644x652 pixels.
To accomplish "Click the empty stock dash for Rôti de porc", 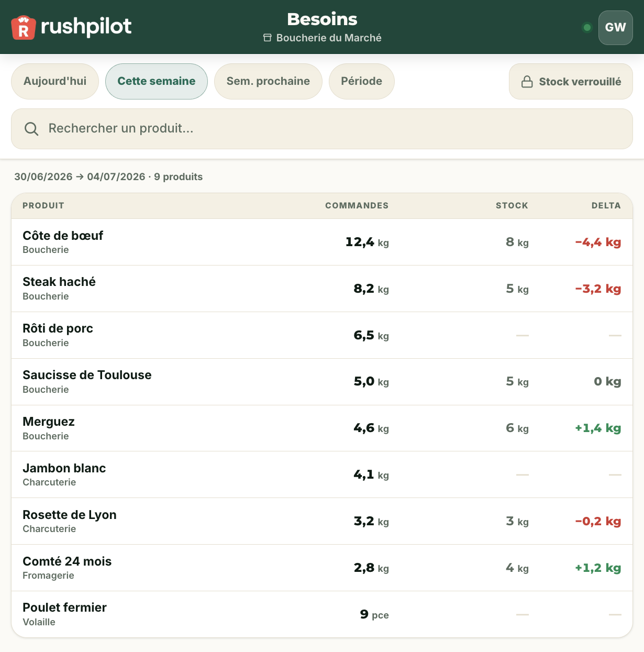I will click(x=523, y=335).
